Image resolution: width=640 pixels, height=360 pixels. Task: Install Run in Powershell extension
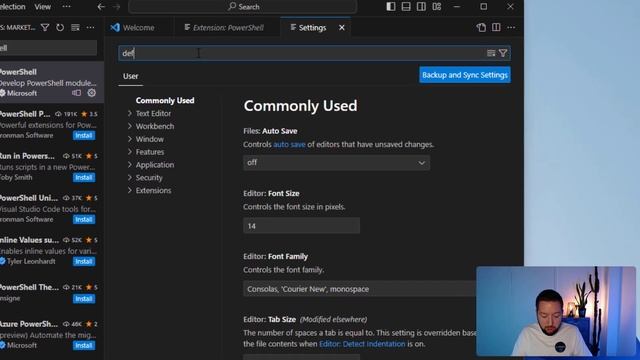84,177
